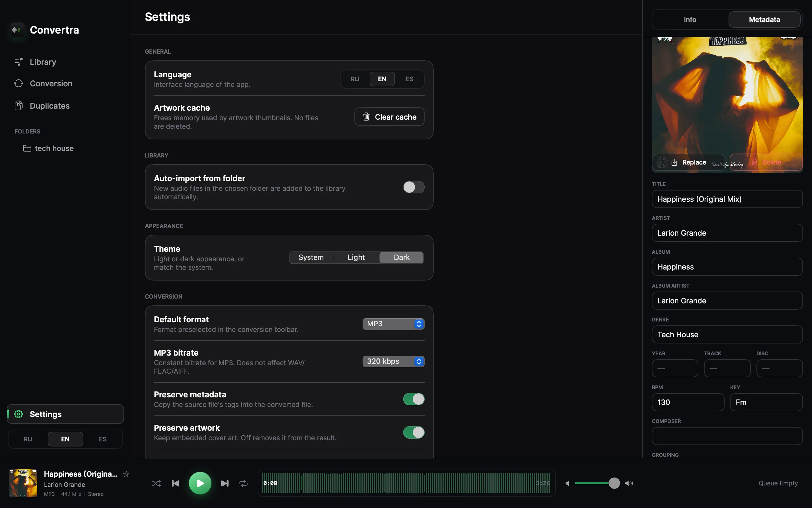The image size is (812, 508).
Task: Click the Disc number field
Action: pyautogui.click(x=780, y=369)
